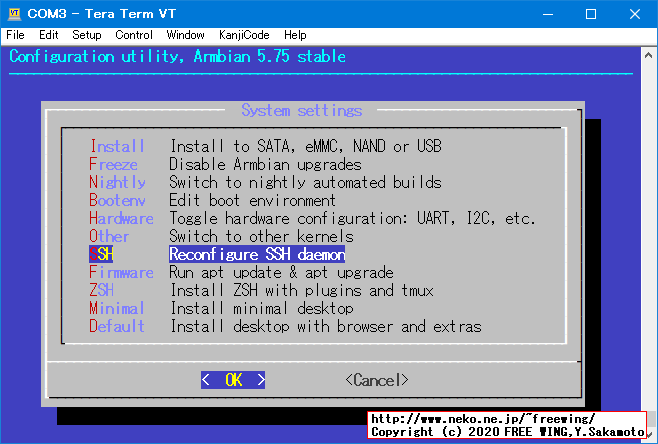Click 'Configuration utility, Armbian 5.75 stable' header
Viewport: 658px width, 444px height.
tap(178, 56)
